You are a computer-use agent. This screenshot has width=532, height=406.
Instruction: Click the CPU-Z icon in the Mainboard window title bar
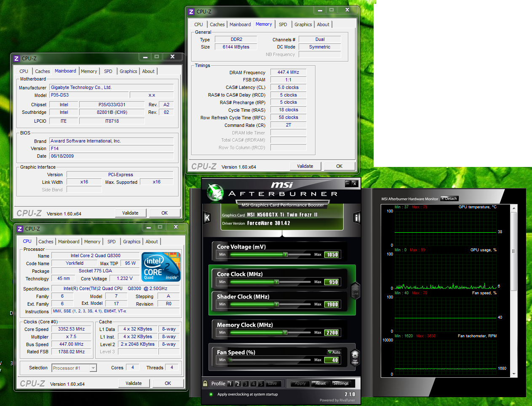pyautogui.click(x=16, y=59)
